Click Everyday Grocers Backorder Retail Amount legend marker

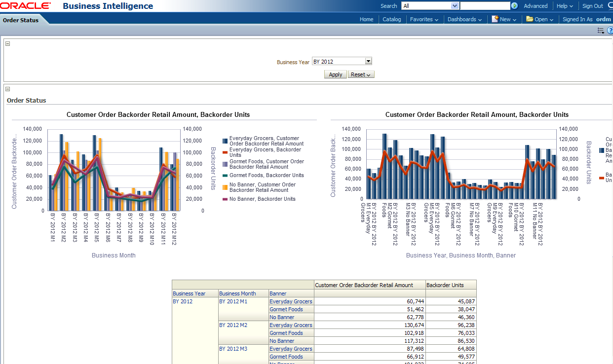(225, 141)
